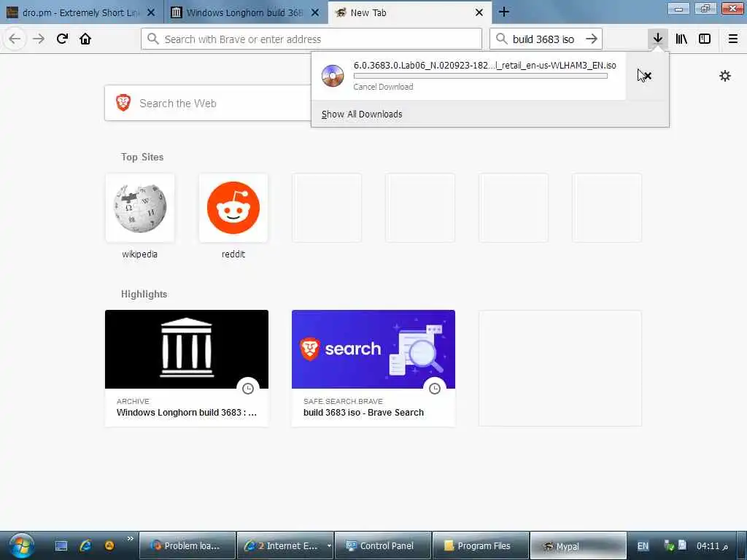Click the Brave lion logo in search
Image resolution: width=747 pixels, height=560 pixels.
tap(123, 103)
